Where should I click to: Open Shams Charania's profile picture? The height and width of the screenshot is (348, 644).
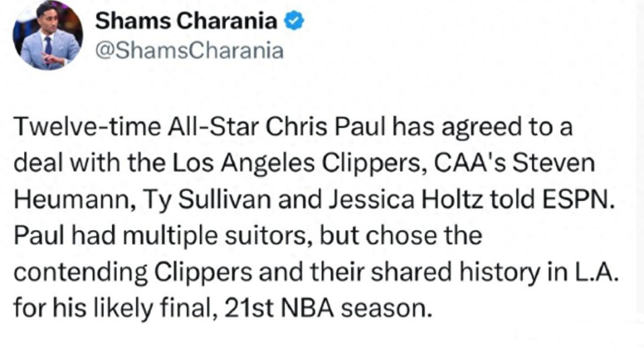(48, 36)
